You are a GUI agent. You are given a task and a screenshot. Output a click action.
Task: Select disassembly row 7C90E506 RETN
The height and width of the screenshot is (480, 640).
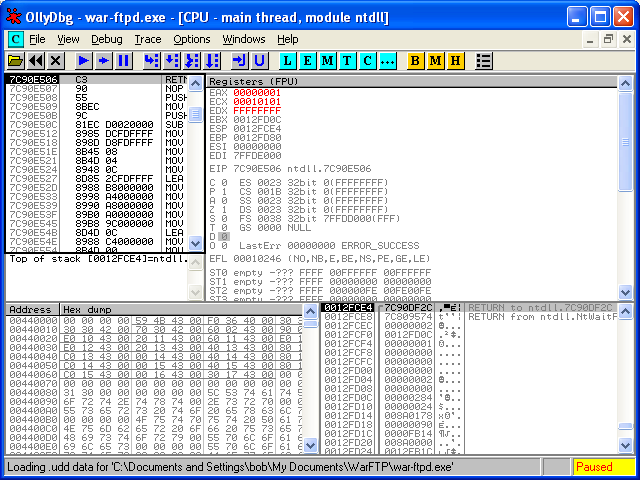tap(97, 79)
